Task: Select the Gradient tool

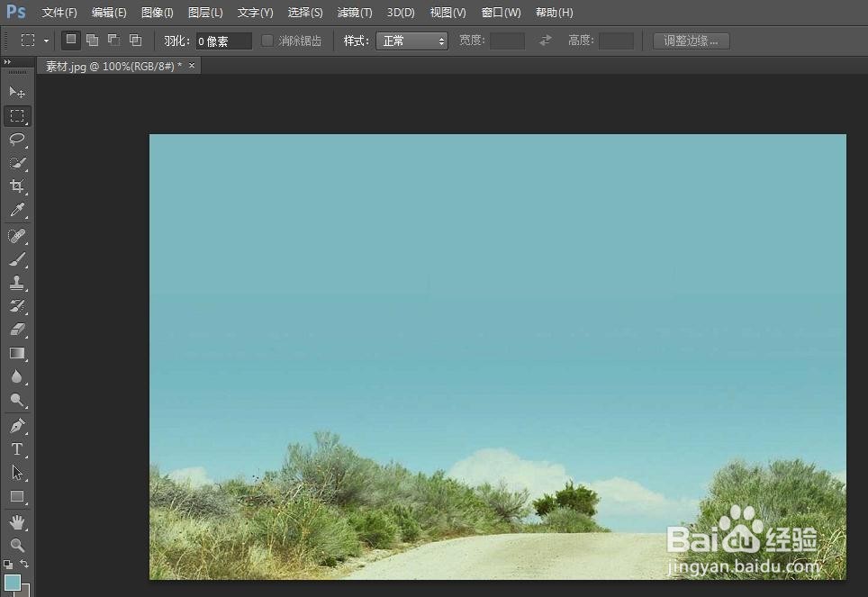Action: coord(17,353)
